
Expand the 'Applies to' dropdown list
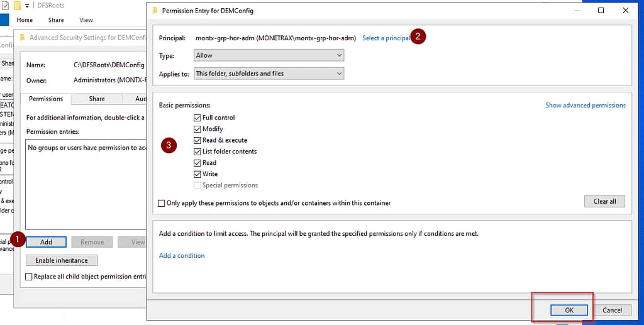click(x=269, y=74)
